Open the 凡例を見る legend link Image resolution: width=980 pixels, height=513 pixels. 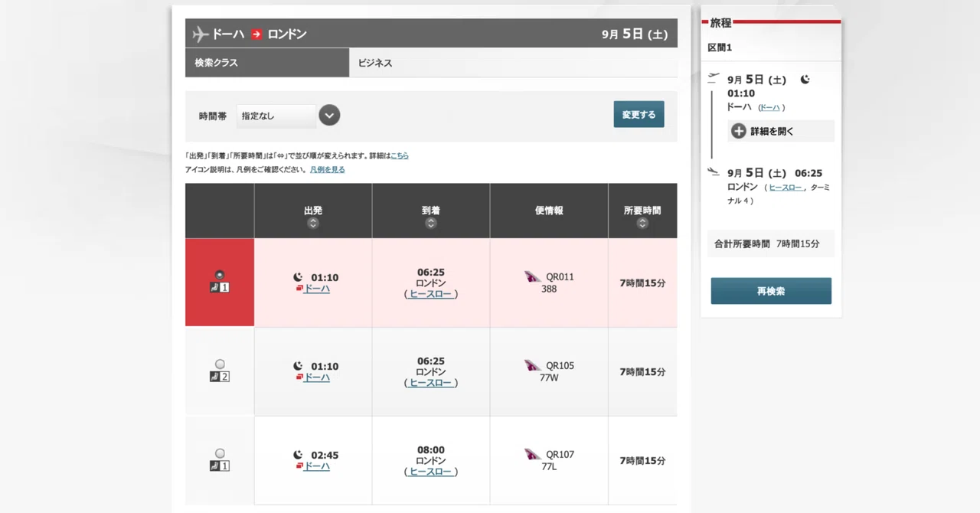[328, 169]
